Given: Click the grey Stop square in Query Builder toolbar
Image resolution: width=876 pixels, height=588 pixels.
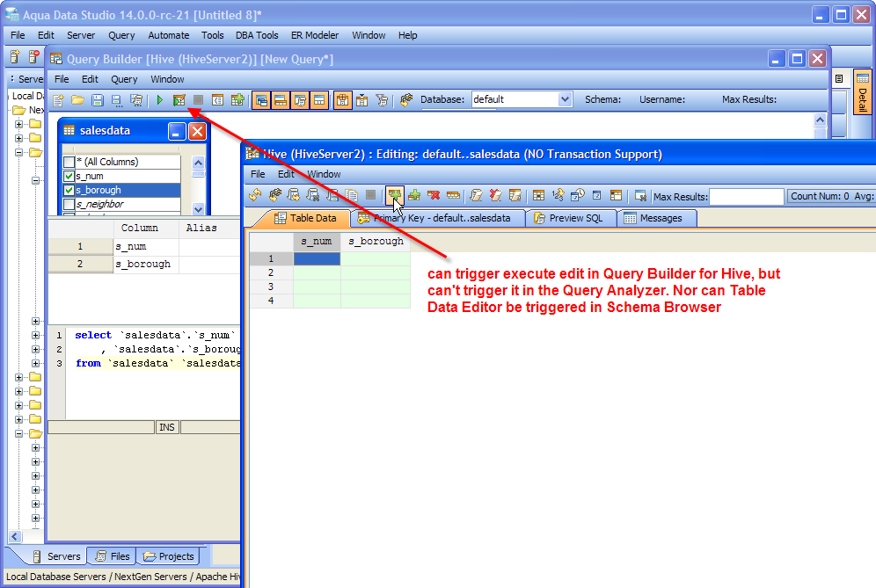Looking at the screenshot, I should pyautogui.click(x=198, y=100).
